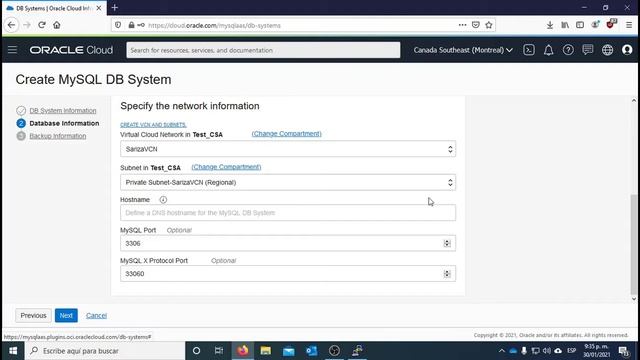Open a new browser tab
The image size is (640, 360).
click(115, 8)
